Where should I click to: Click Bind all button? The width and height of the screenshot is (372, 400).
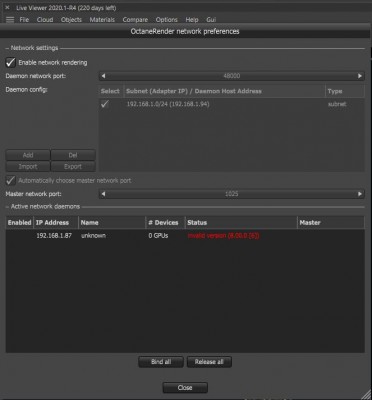(x=161, y=362)
